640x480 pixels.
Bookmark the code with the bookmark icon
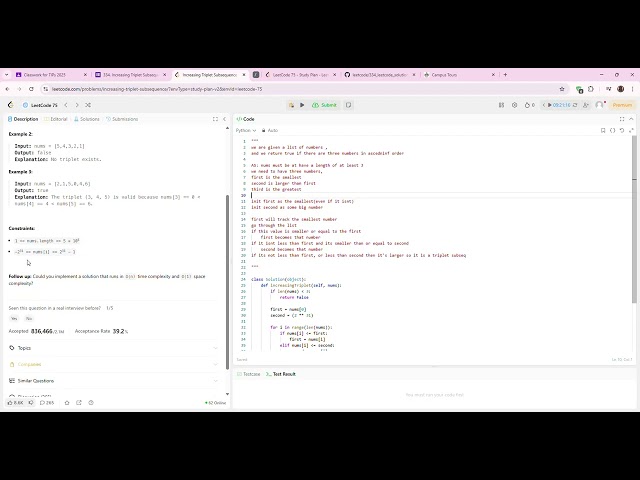(x=603, y=130)
